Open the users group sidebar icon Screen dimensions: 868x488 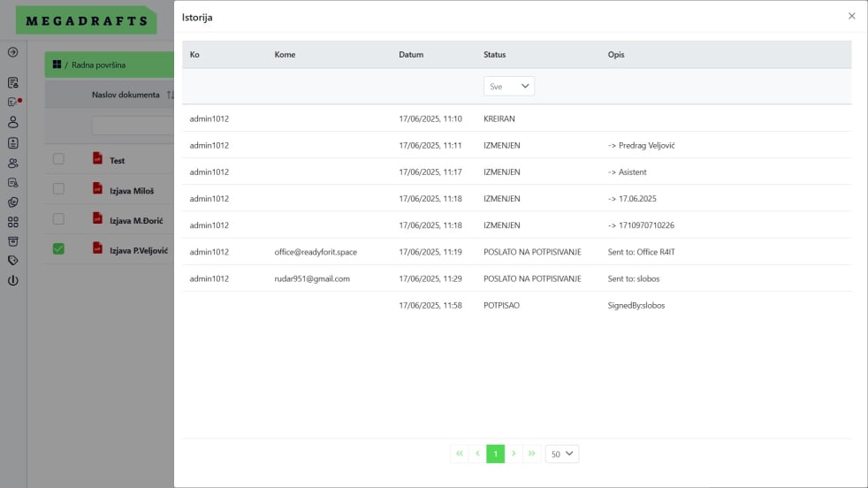12,163
